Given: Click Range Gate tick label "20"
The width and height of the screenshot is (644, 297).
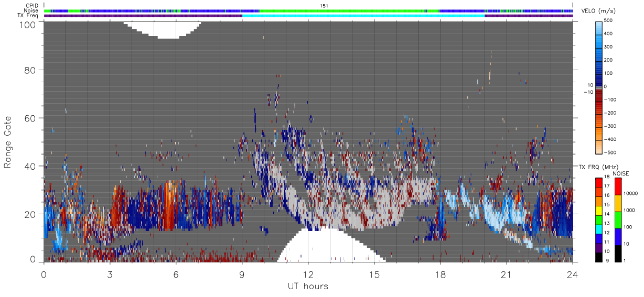Looking at the screenshot, I should coord(30,214).
